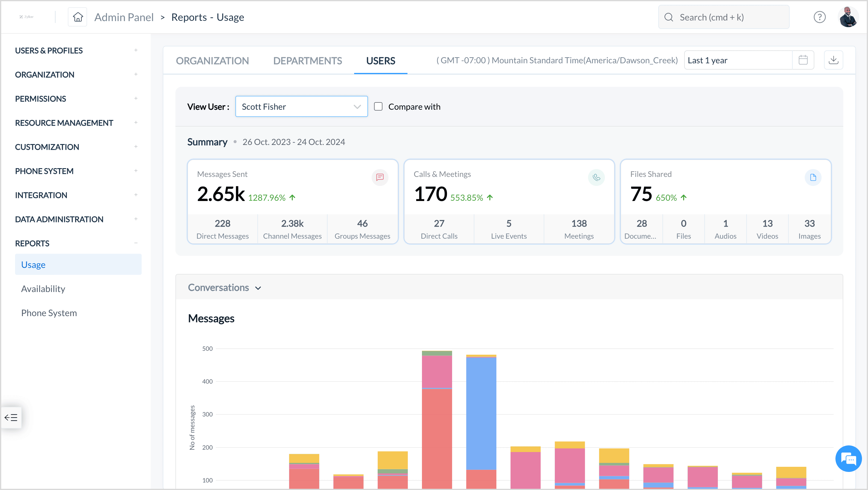Click the 170 Calls & Meetings total

tap(430, 194)
